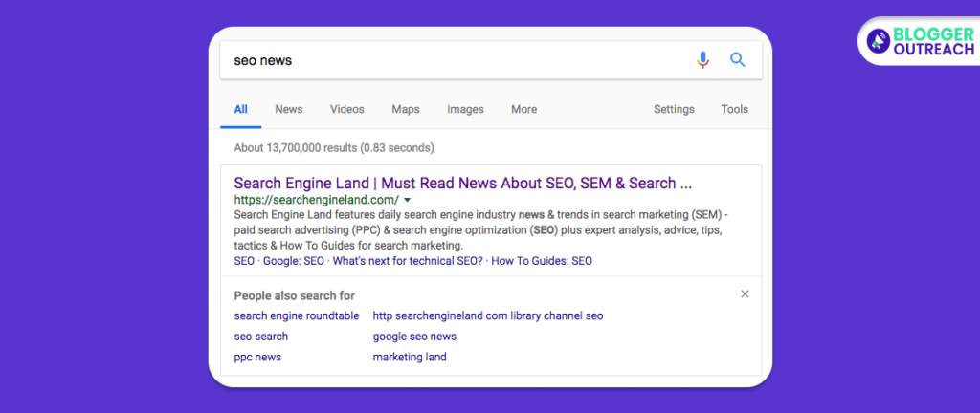Switch to the Maps tab
Image resolution: width=980 pixels, height=413 pixels.
coord(406,109)
